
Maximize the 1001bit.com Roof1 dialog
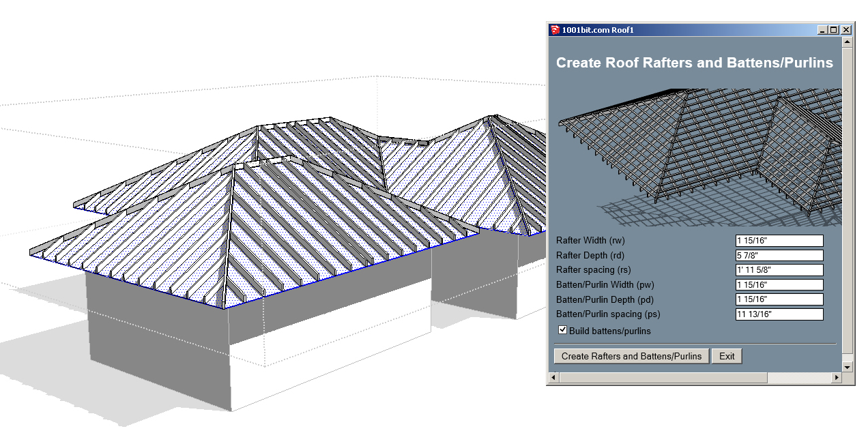[x=834, y=30]
